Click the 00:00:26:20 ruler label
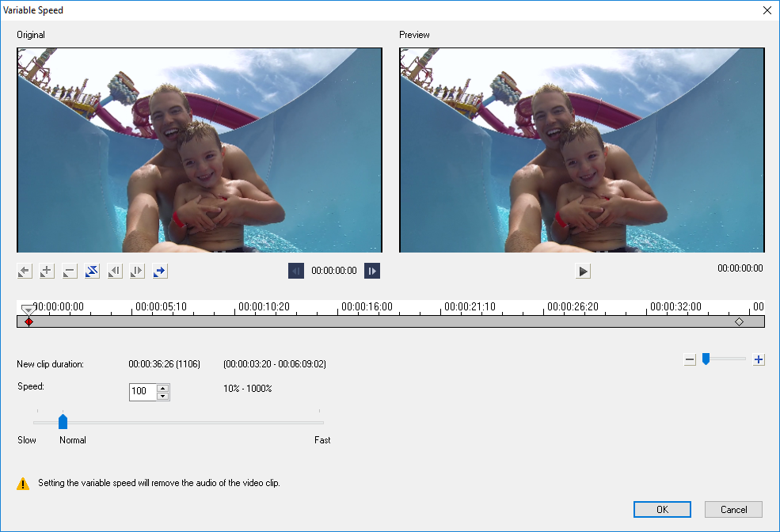The width and height of the screenshot is (780, 532). [x=573, y=306]
